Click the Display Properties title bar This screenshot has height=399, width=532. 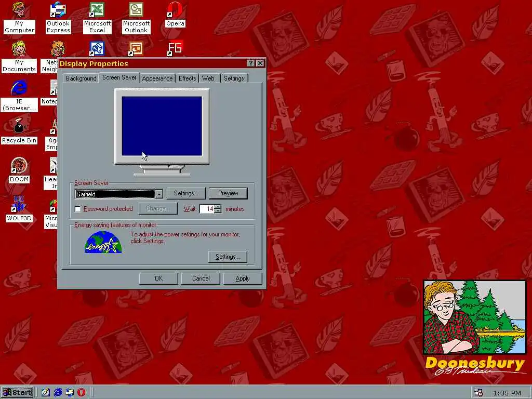pos(153,63)
